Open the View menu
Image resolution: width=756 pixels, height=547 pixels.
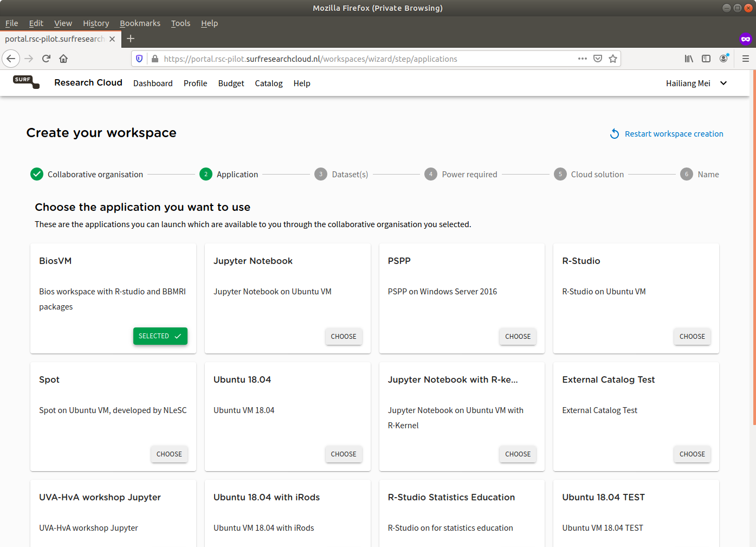63,23
